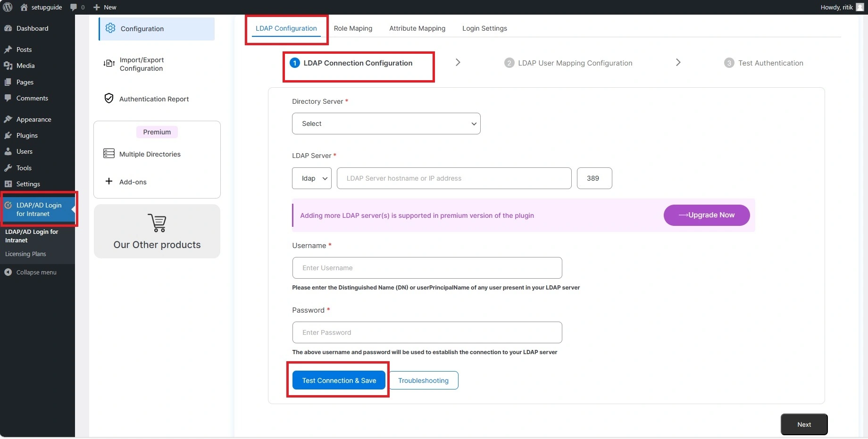Image resolution: width=868 pixels, height=439 pixels.
Task: Open Our Other products card
Action: coord(157,231)
